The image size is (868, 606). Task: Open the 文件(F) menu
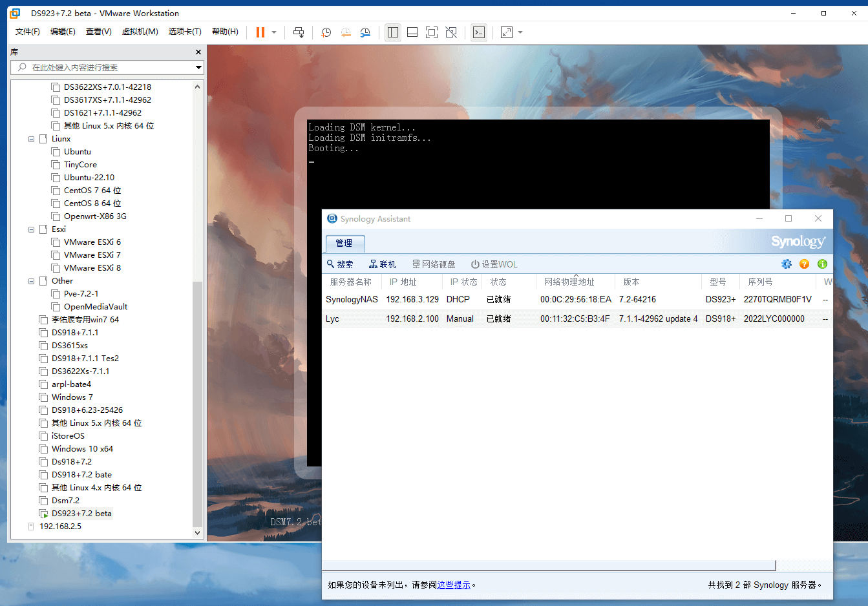pyautogui.click(x=28, y=32)
